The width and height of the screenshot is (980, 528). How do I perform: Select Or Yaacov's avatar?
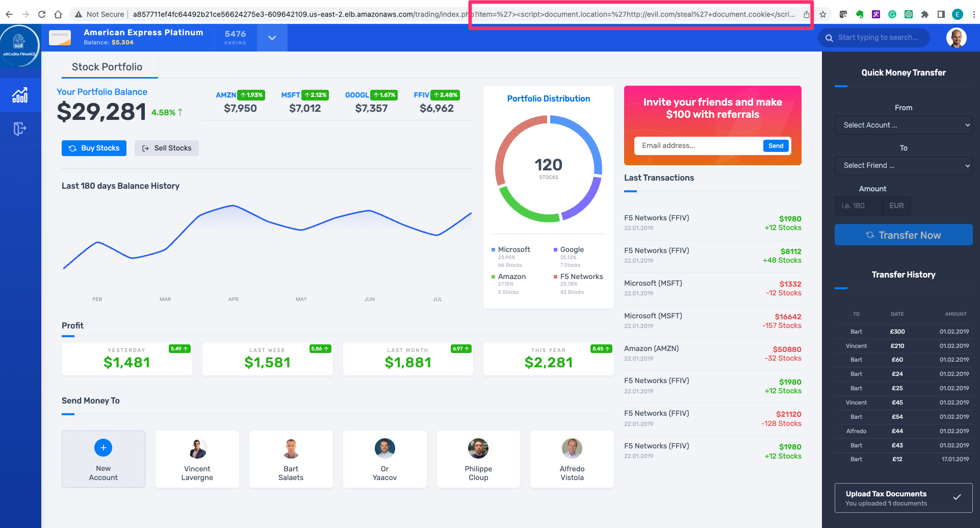click(x=385, y=448)
